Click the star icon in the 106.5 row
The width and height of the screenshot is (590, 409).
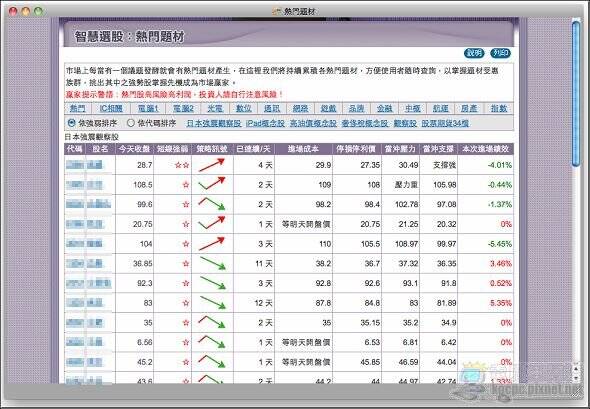pyautogui.click(x=186, y=185)
